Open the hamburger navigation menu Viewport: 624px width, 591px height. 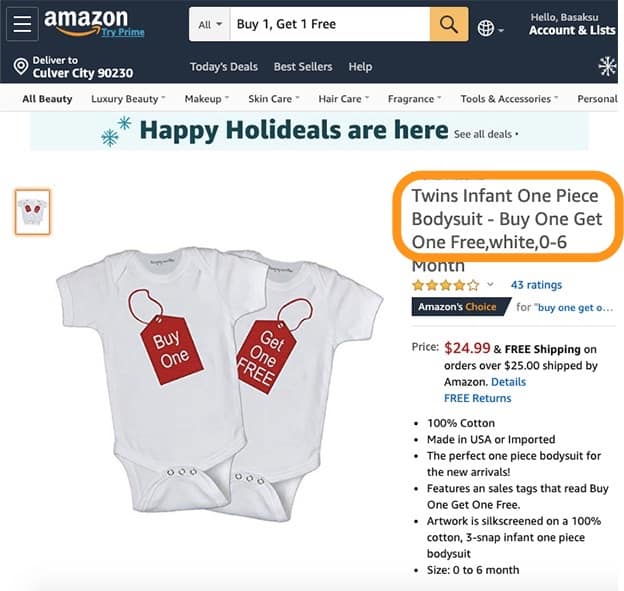[22, 24]
